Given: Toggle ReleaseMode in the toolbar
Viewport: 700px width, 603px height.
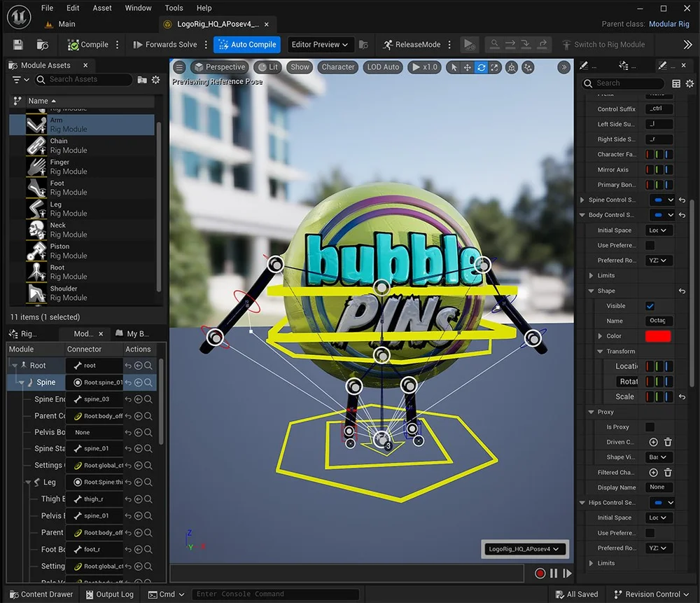Looking at the screenshot, I should [x=412, y=45].
